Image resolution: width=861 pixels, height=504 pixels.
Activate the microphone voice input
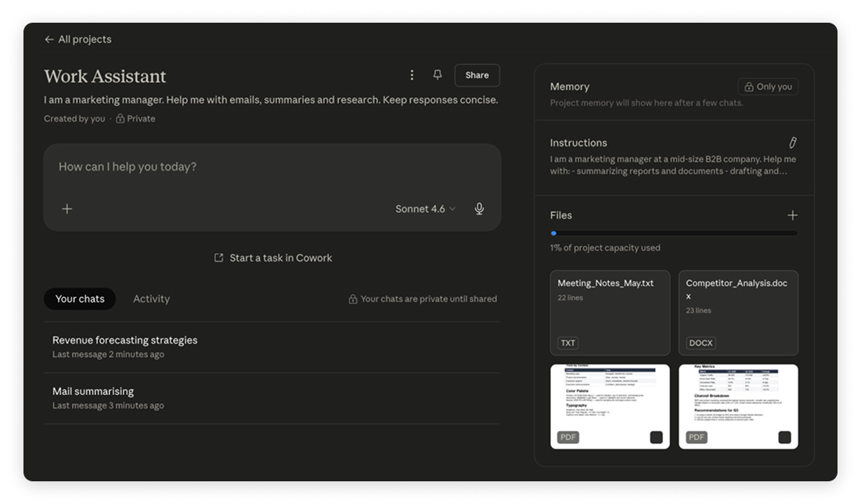479,209
